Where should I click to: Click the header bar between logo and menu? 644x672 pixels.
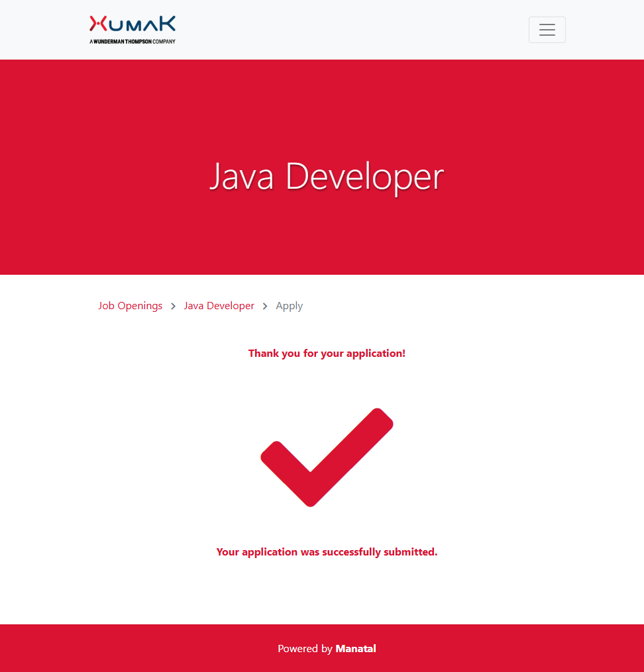tap(351, 30)
